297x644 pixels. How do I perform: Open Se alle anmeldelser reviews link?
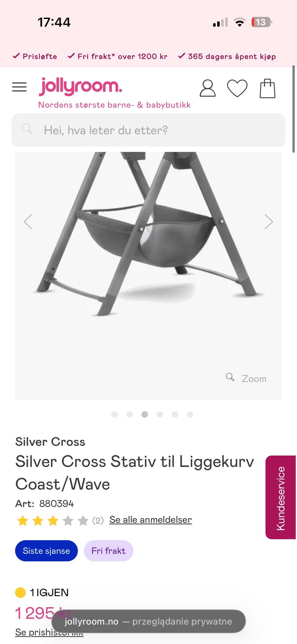(151, 520)
